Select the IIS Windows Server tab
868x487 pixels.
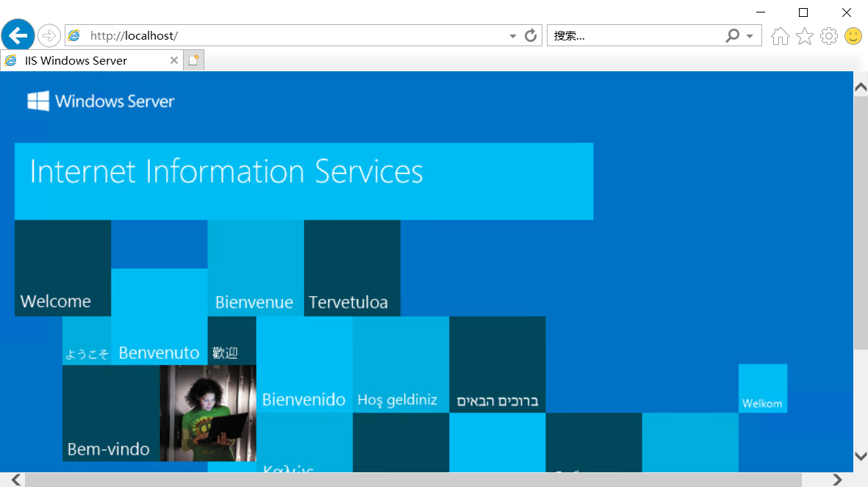click(x=91, y=60)
